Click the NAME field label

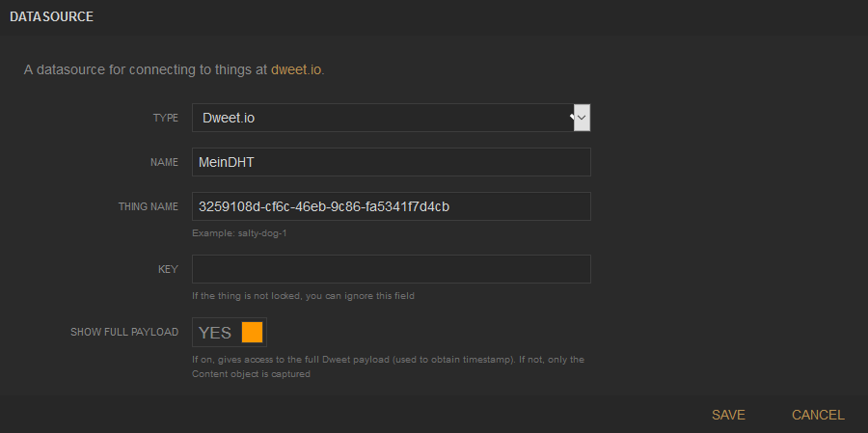coord(165,162)
